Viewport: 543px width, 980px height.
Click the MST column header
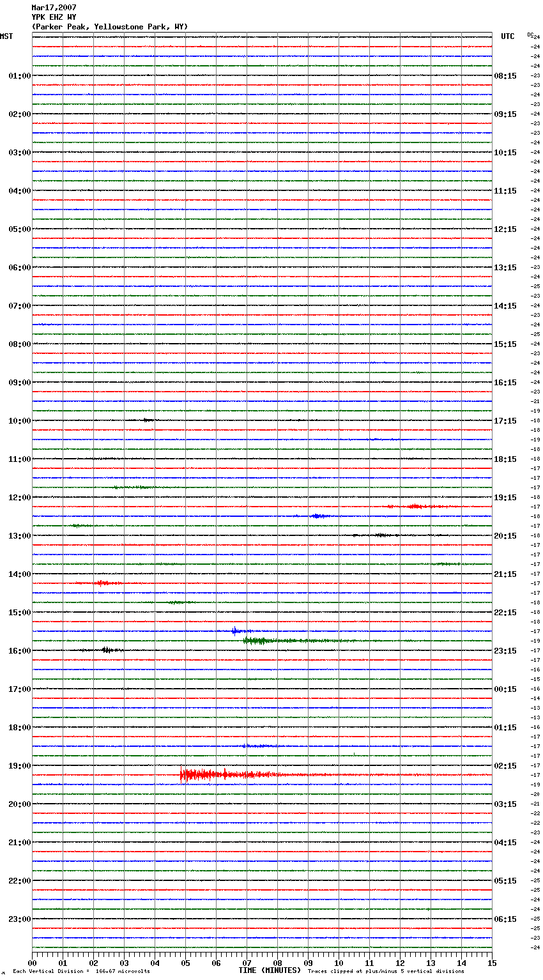6,36
